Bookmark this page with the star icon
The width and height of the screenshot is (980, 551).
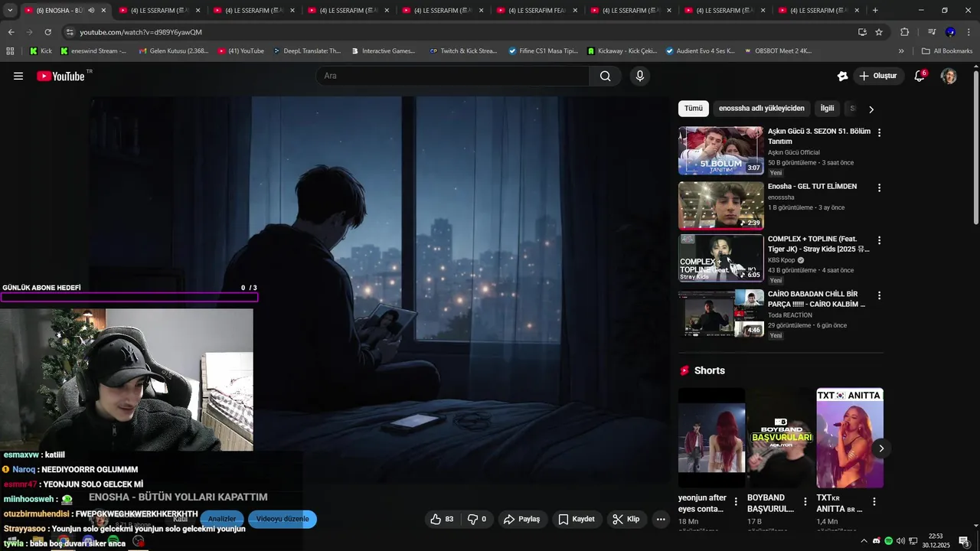tap(879, 32)
